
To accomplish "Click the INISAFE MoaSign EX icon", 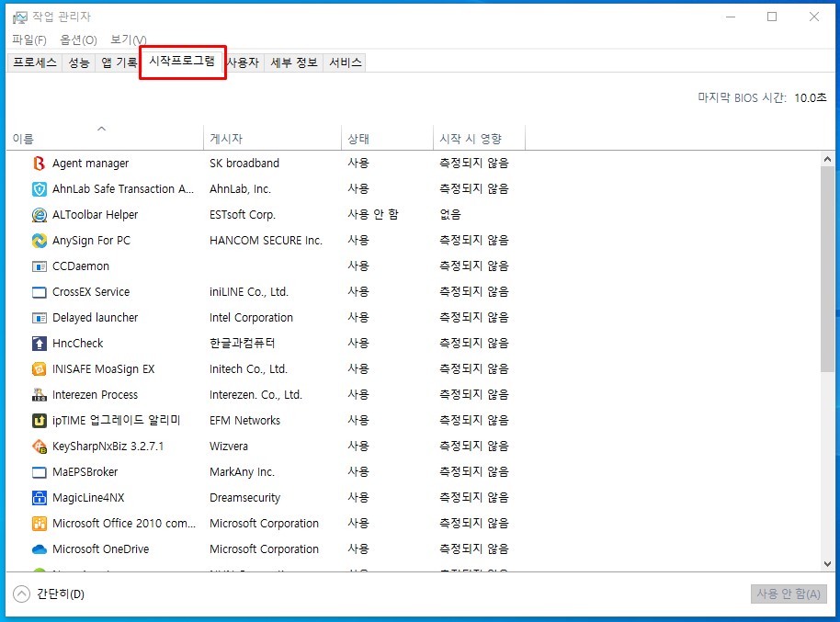I will click(40, 368).
